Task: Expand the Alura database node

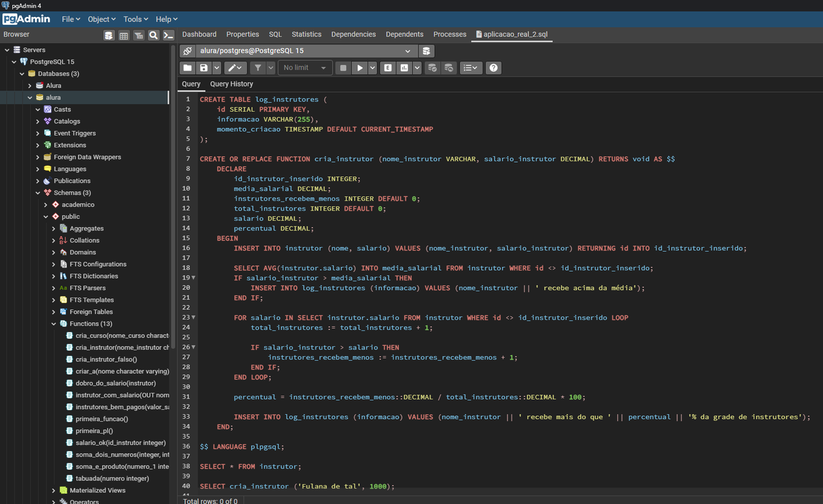Action: 29,86
